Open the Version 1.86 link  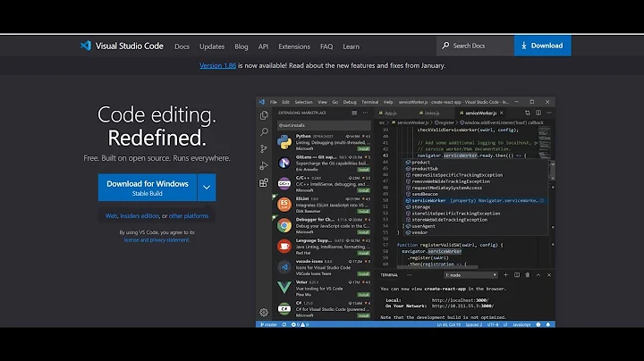point(217,65)
